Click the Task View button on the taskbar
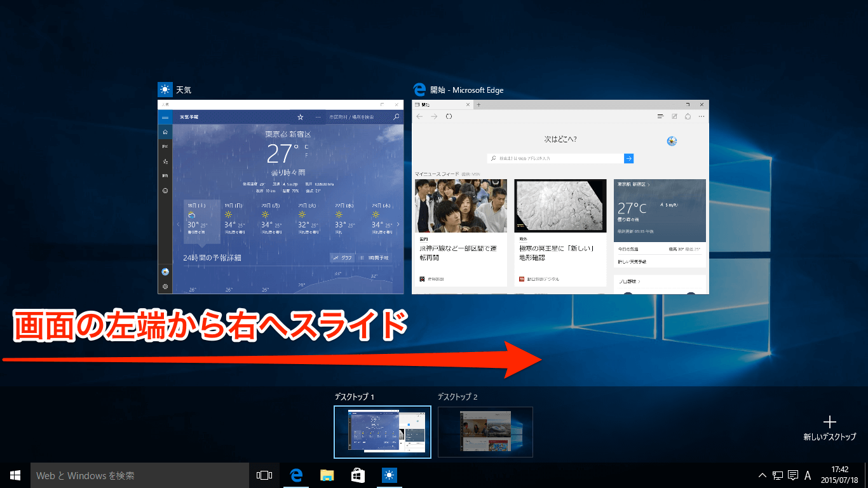 click(x=264, y=475)
